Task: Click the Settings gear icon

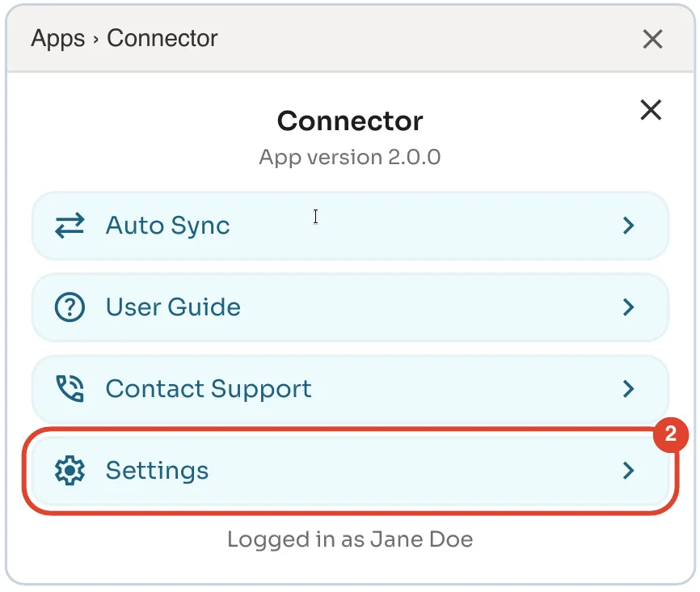Action: click(x=70, y=470)
